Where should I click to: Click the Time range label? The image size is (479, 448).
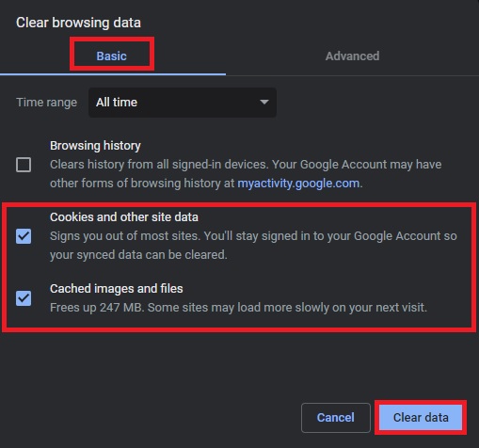[46, 103]
